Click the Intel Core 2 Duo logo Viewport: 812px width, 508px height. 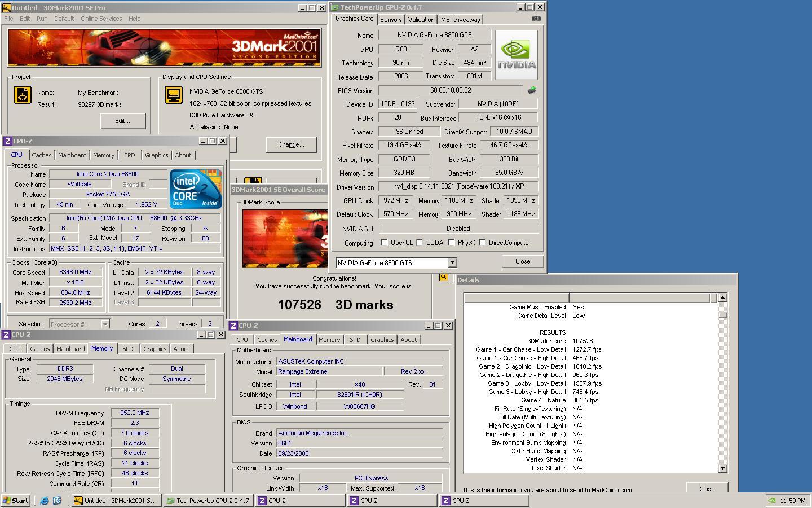[x=196, y=189]
